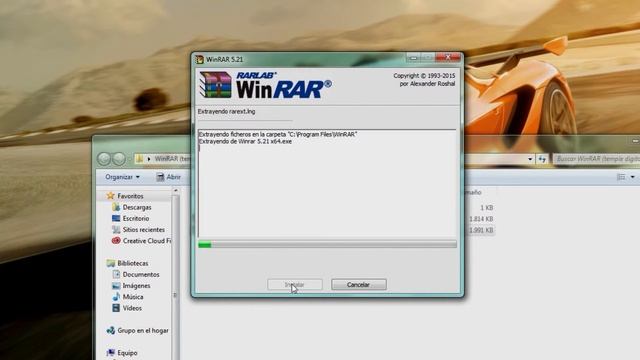Click the Vídeos icon
Image resolution: width=640 pixels, height=360 pixels.
pyautogui.click(x=116, y=308)
